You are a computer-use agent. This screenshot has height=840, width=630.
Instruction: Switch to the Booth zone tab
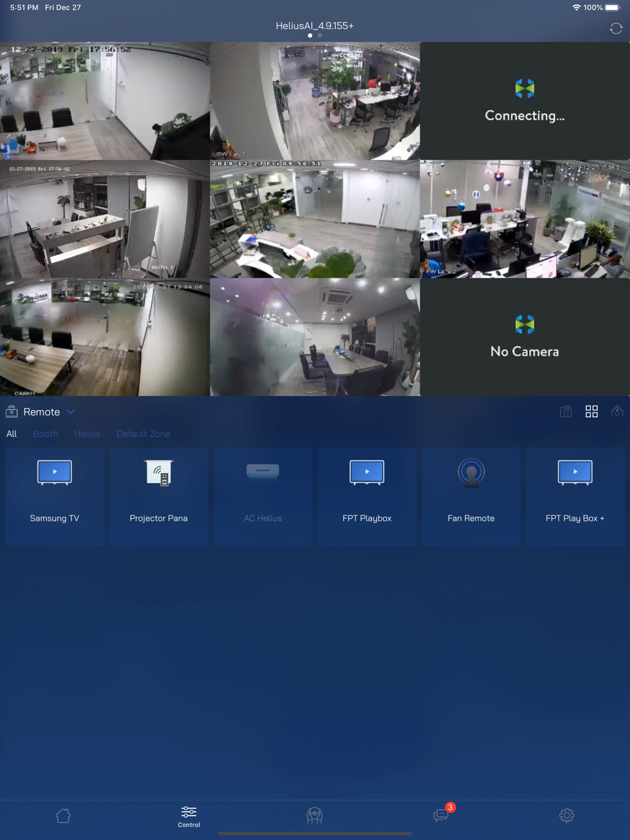[45, 434]
